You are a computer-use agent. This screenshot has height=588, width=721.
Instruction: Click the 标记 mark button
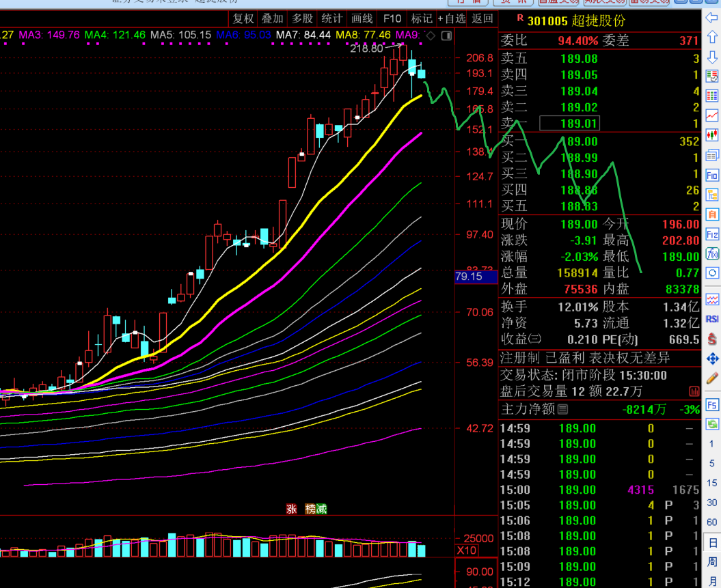(x=422, y=18)
